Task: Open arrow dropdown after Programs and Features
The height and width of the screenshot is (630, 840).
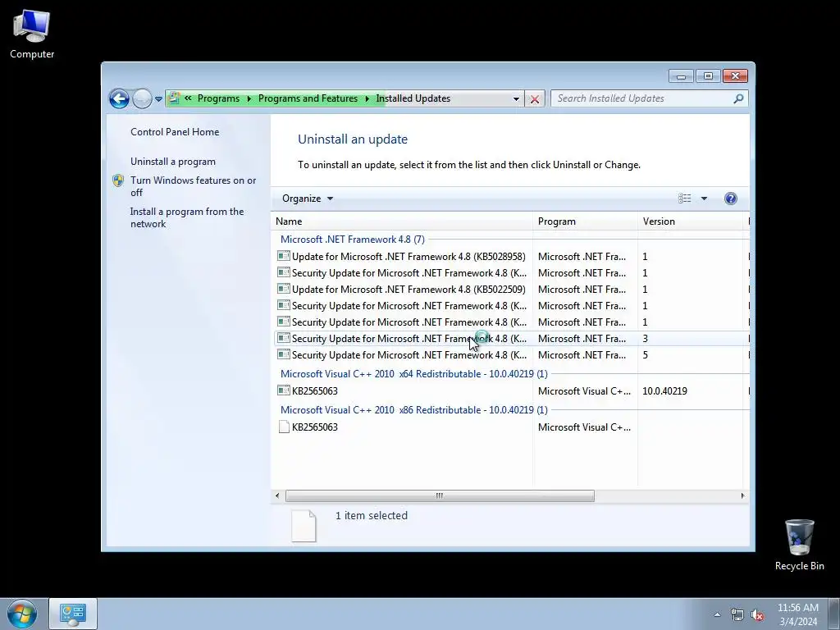Action: 367,98
